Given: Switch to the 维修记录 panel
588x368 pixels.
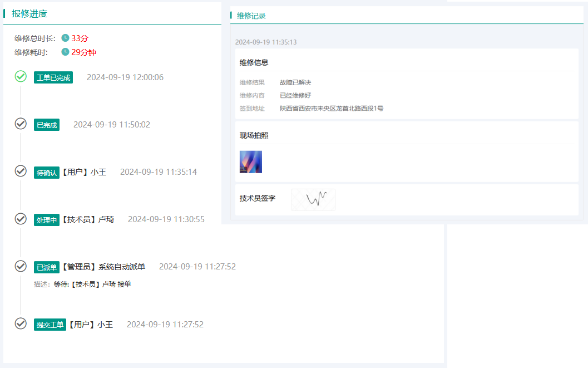Looking at the screenshot, I should 249,15.
